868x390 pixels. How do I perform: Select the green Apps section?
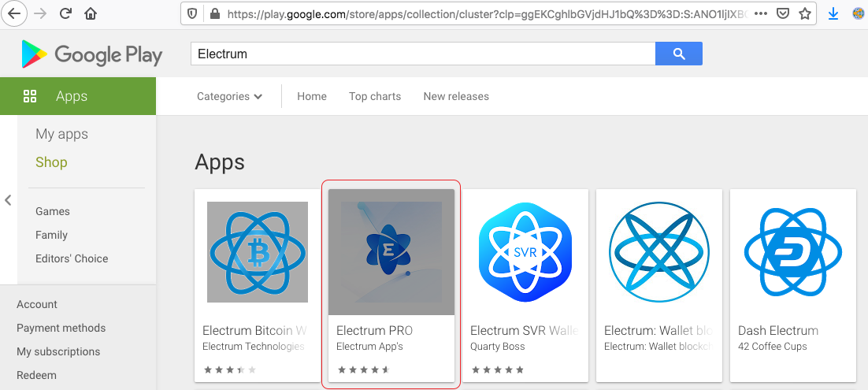[78, 96]
